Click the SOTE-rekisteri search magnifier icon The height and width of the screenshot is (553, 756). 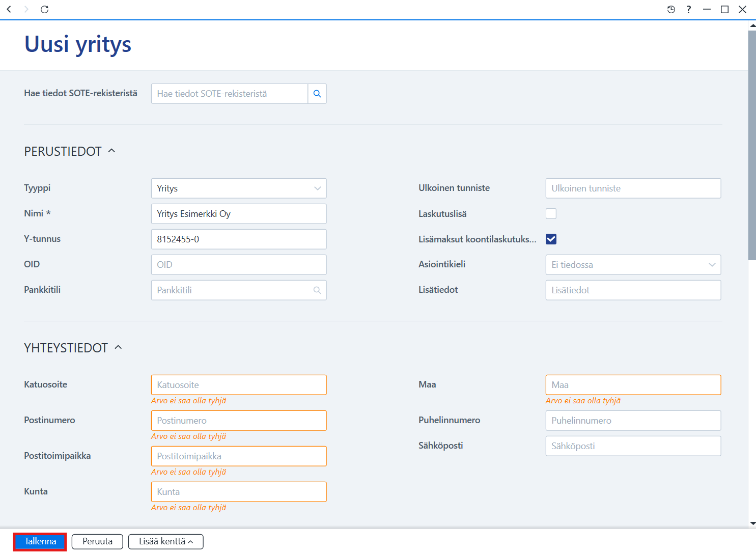[x=317, y=94]
